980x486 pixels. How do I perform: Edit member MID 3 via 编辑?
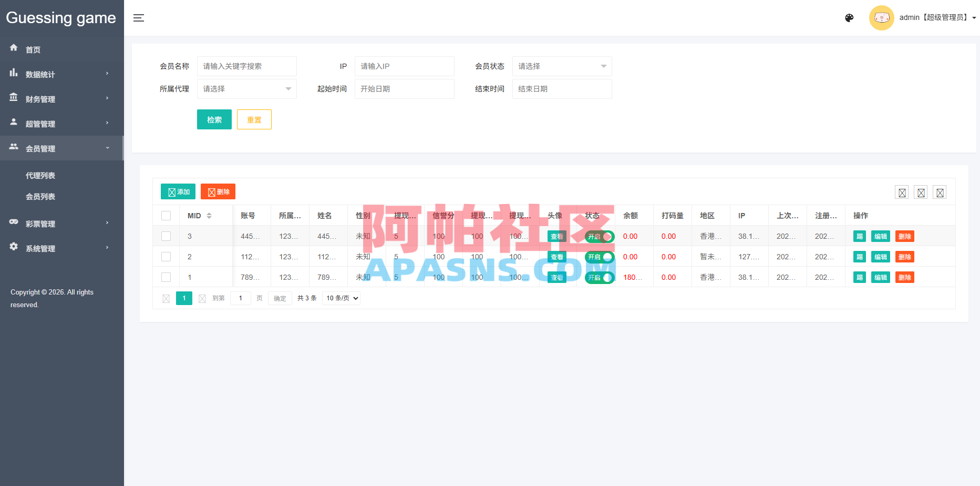(881, 236)
